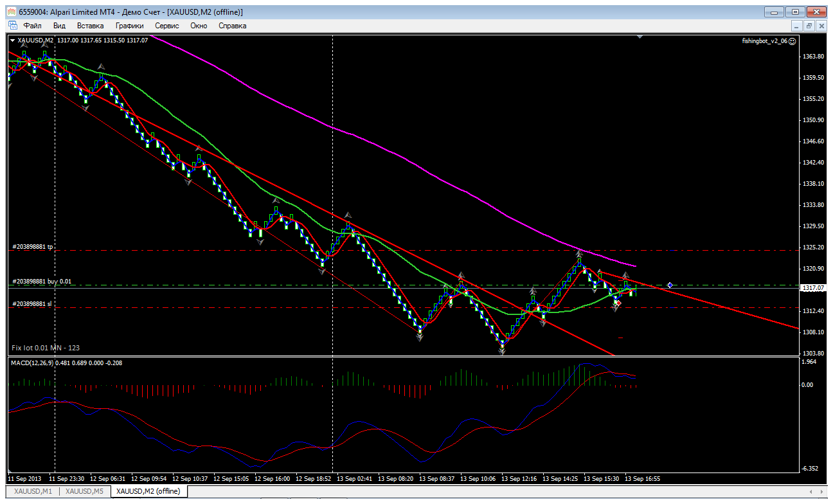Click the Fix lot 0.01 MN - 123 text
Viewport: 833px width, 504px height.
pos(45,348)
